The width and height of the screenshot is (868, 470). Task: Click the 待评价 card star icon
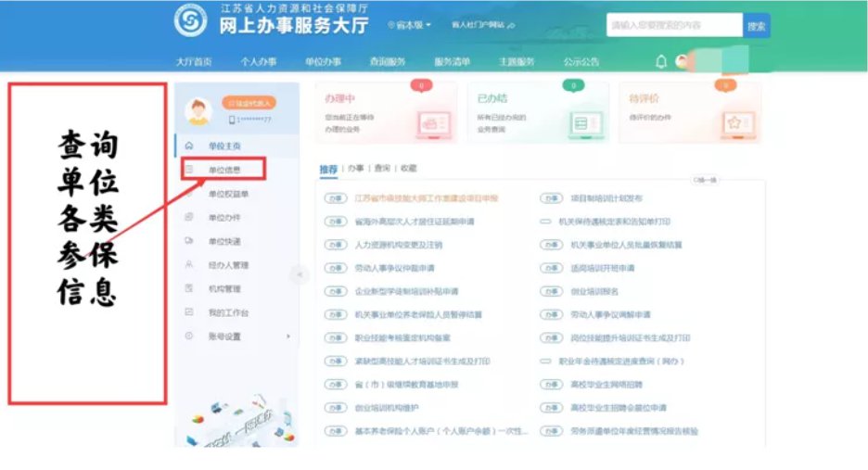pos(736,121)
